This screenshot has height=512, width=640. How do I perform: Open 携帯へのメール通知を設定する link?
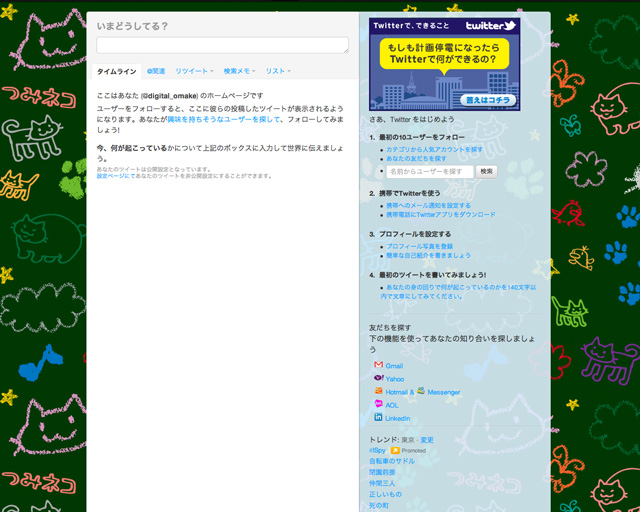pyautogui.click(x=429, y=205)
